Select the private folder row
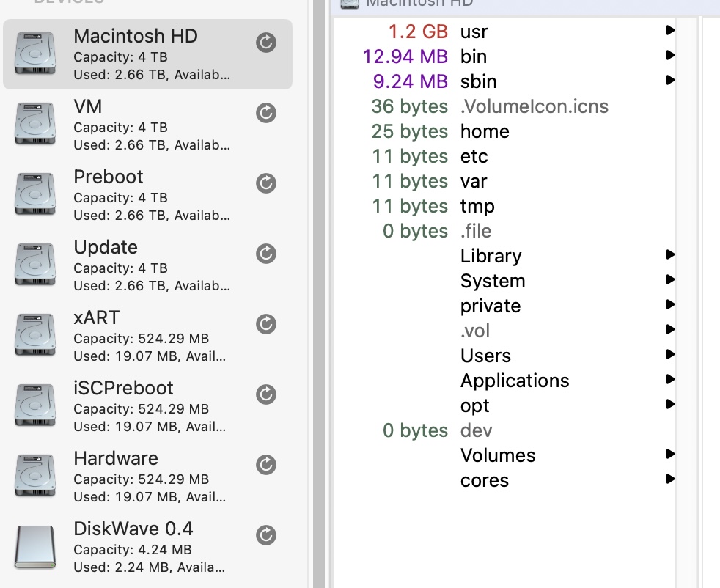 tap(504, 306)
